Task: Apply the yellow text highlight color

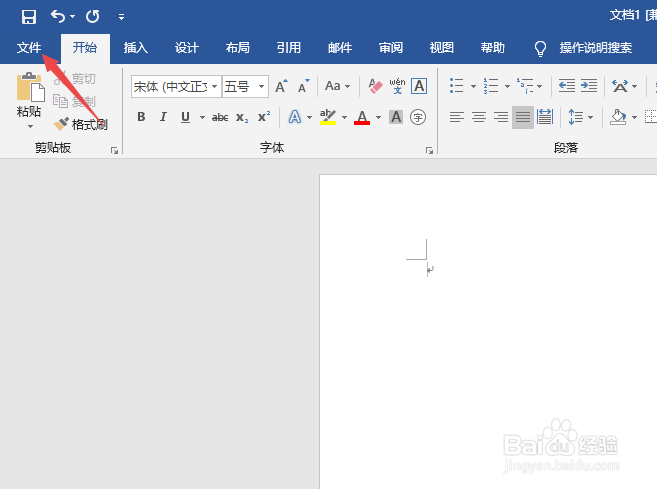Action: (x=328, y=117)
